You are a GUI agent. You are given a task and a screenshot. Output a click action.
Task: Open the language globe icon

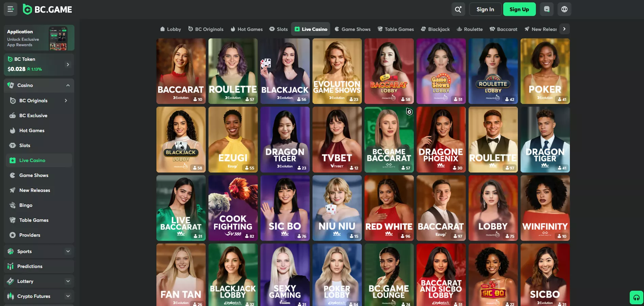(x=564, y=9)
